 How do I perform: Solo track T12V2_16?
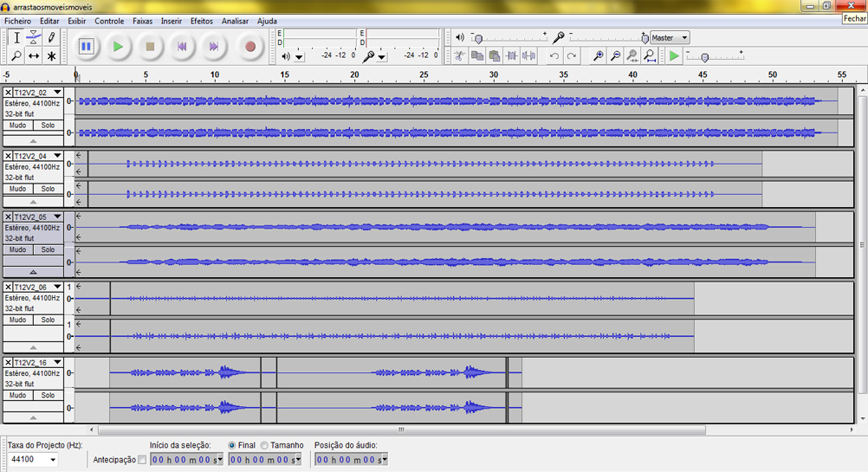(x=49, y=395)
